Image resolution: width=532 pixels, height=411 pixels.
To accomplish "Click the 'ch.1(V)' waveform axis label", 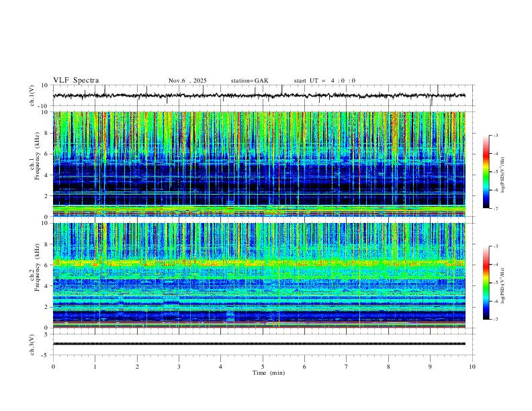I will click(x=32, y=95).
